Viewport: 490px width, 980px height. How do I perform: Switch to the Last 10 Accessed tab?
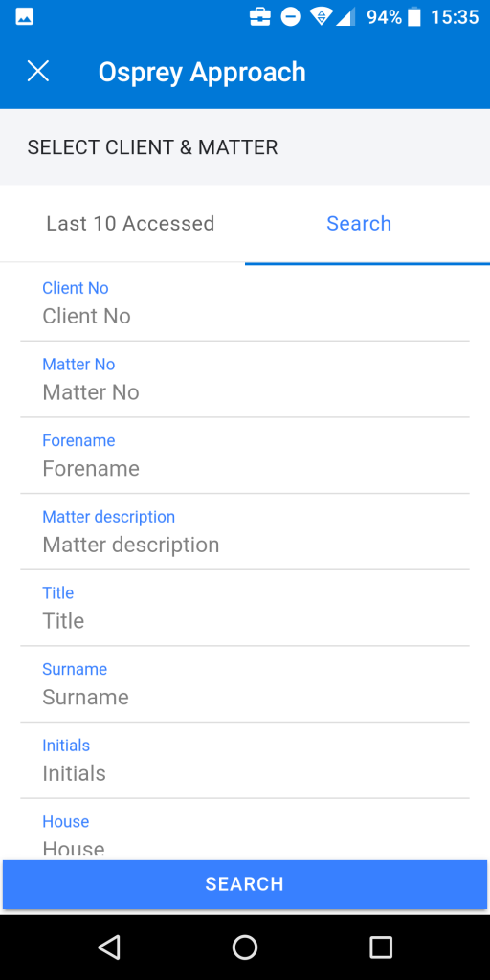point(130,223)
